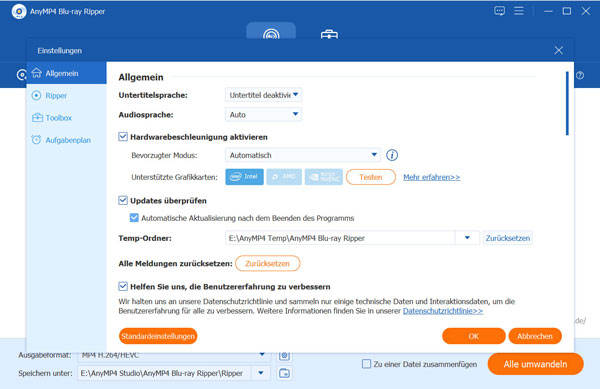Screen dimensions: 600x389
Task: Open the output folder icon beside Speichern unter
Action: [x=284, y=373]
